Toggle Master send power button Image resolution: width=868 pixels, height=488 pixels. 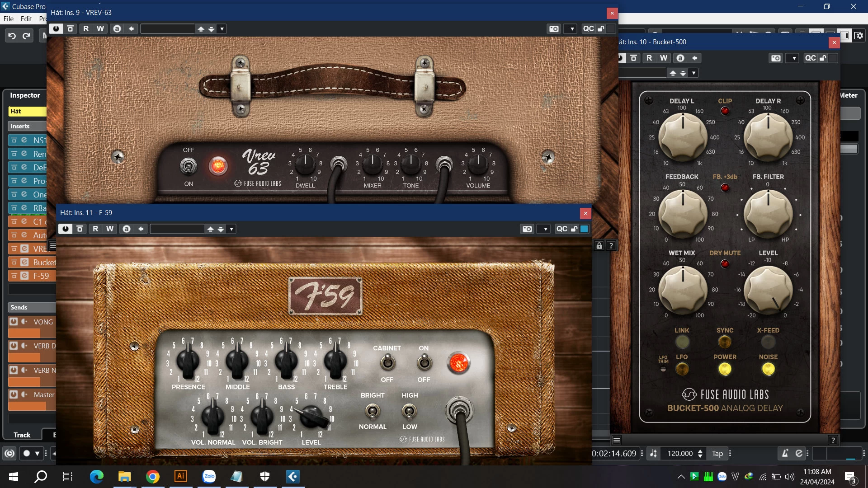[x=14, y=394]
